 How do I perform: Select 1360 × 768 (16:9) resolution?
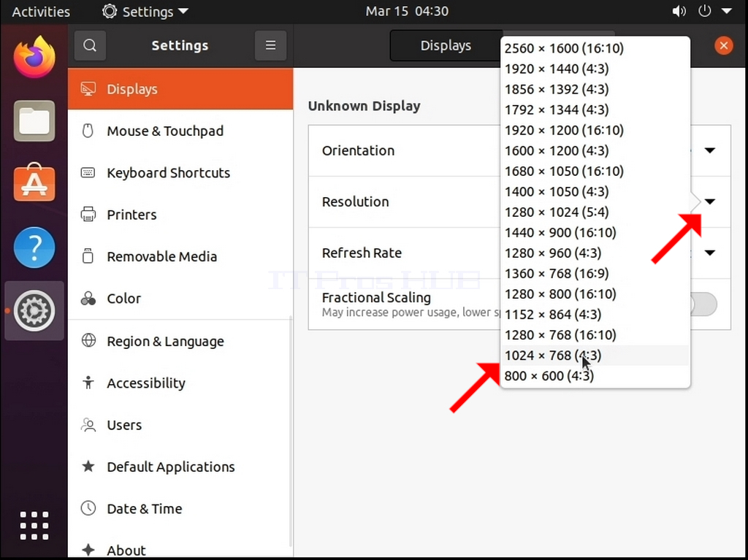pos(595,274)
